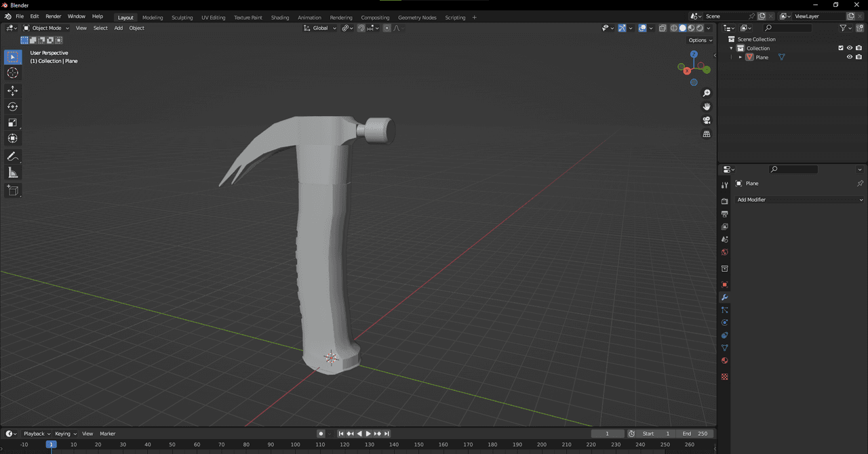Uncheck the Collection exclude checkbox
The image size is (868, 454).
(841, 48)
